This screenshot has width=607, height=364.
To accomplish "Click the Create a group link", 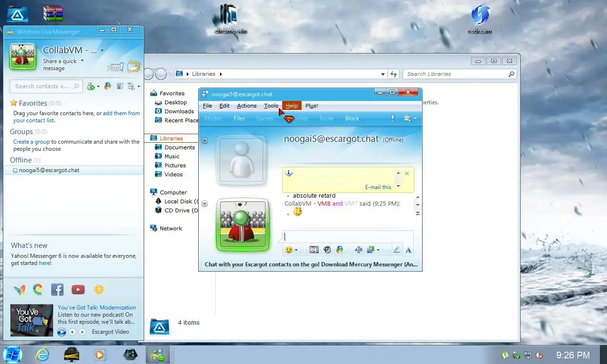I will click(x=31, y=142).
